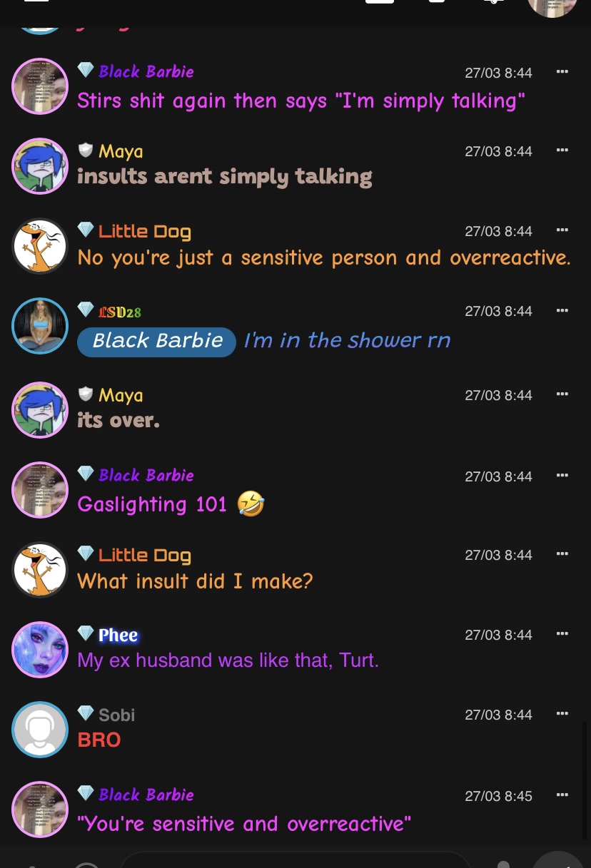
Task: Click the diamond badge beside Phee
Action: pyautogui.click(x=86, y=633)
